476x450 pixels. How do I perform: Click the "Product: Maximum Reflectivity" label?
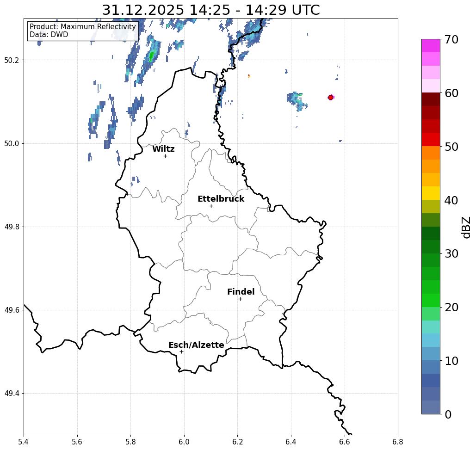(x=83, y=27)
